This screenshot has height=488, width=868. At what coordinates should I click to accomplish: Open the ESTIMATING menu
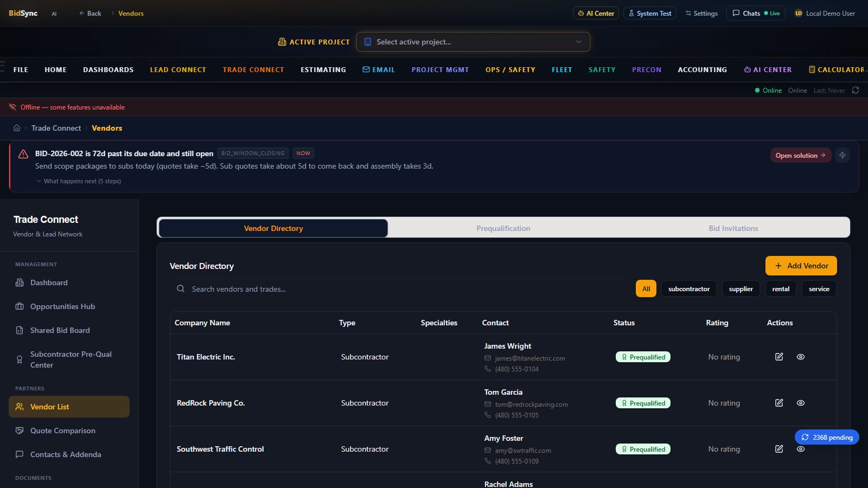coord(323,69)
